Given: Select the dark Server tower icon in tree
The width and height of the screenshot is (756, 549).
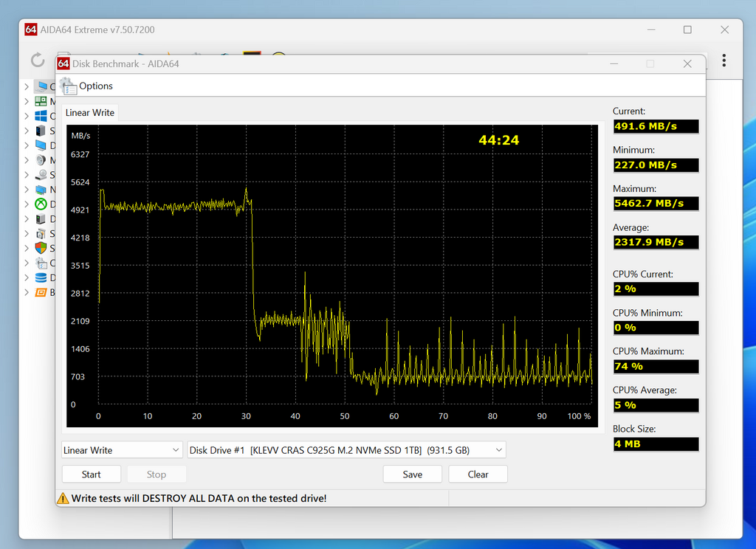Looking at the screenshot, I should click(x=41, y=131).
